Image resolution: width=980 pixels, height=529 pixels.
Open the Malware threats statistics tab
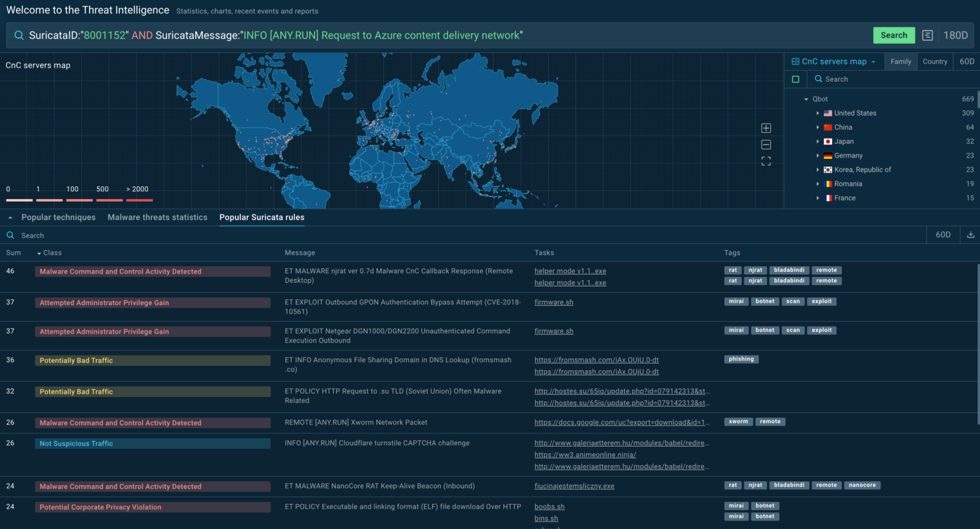pyautogui.click(x=157, y=216)
